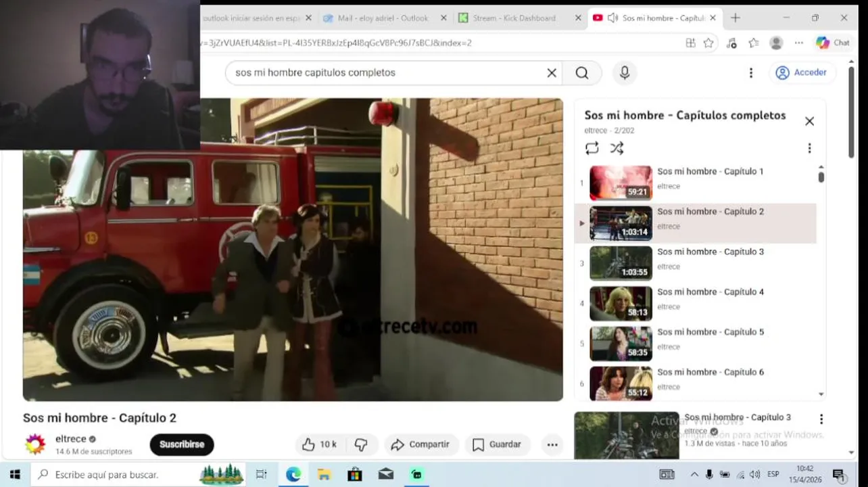Toggle playlist shuffle mode
868x487 pixels.
point(617,148)
